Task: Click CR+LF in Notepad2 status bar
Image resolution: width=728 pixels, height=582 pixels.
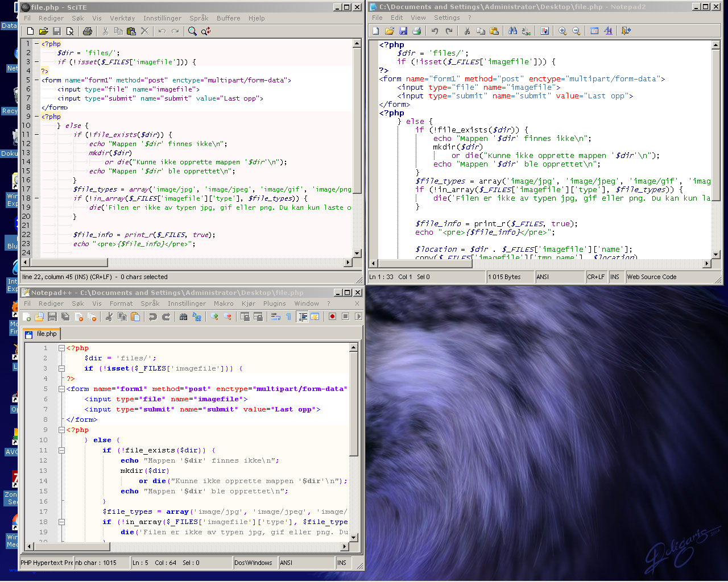Action: [x=595, y=277]
